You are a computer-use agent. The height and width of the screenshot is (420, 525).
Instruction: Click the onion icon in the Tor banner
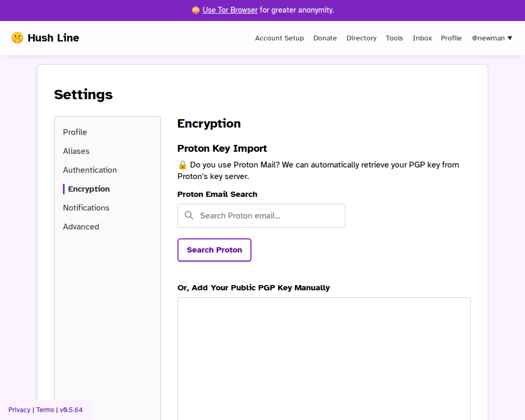[x=195, y=10]
